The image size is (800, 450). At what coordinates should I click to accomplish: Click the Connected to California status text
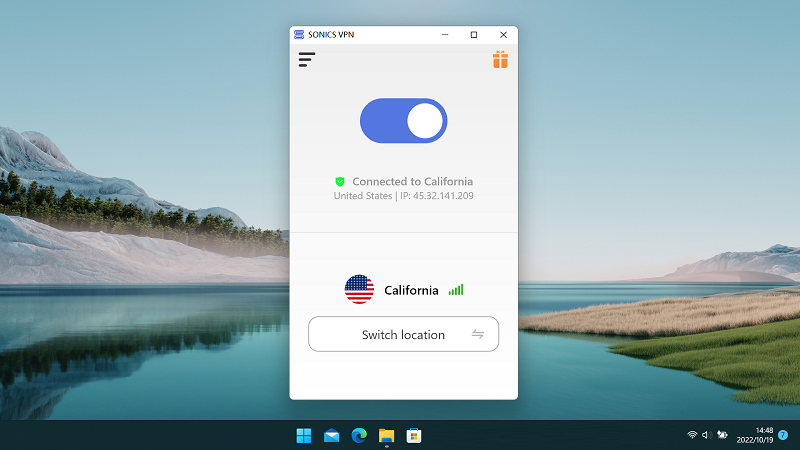pos(412,182)
